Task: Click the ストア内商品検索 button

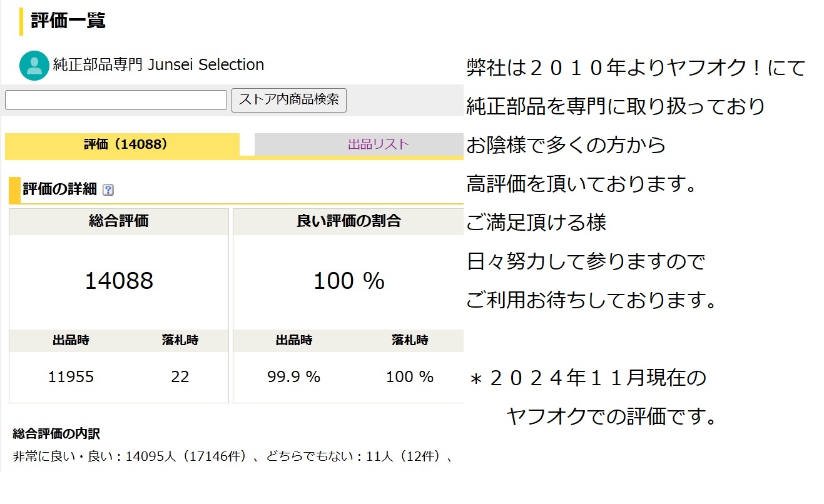Action: coord(289,100)
